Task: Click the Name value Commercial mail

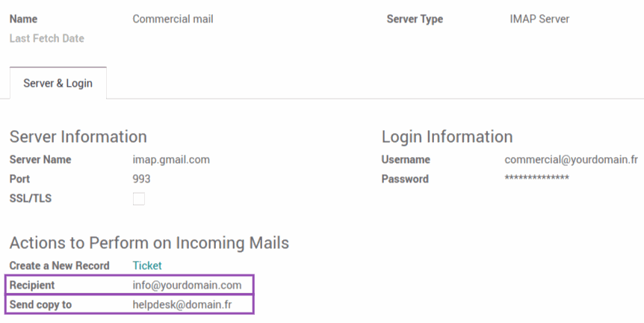Action: (173, 19)
